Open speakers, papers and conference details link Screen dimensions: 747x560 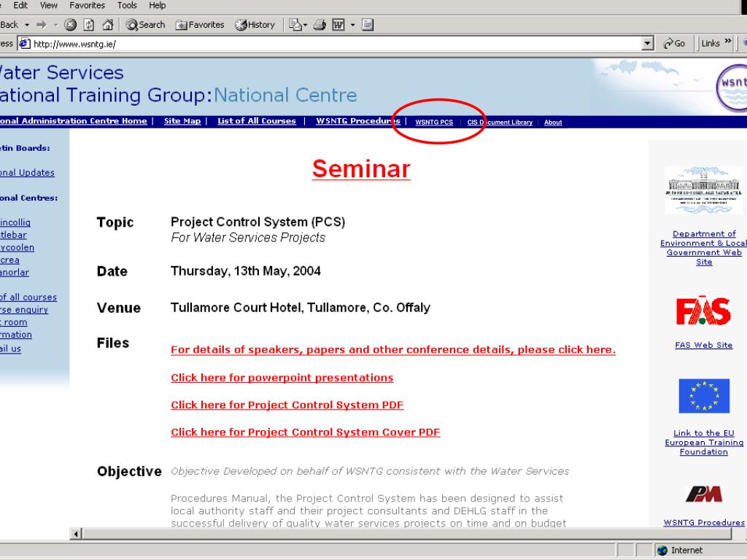tap(393, 350)
